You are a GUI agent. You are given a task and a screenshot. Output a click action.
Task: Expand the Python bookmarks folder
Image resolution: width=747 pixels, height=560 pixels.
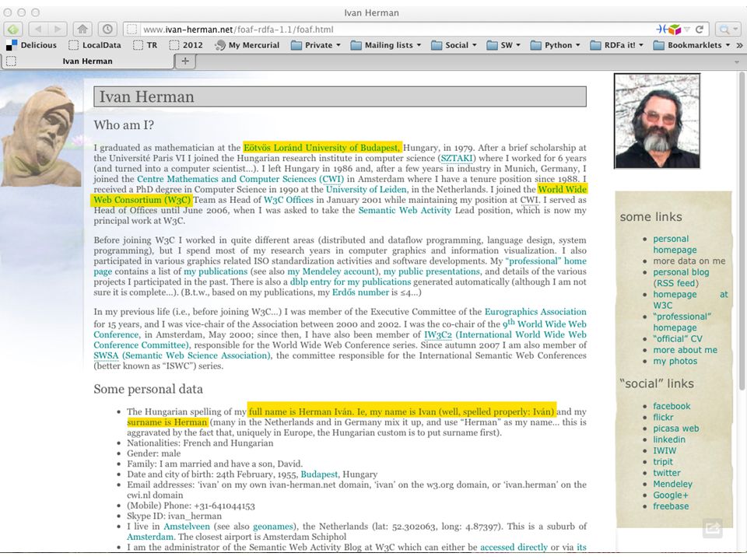[555, 45]
